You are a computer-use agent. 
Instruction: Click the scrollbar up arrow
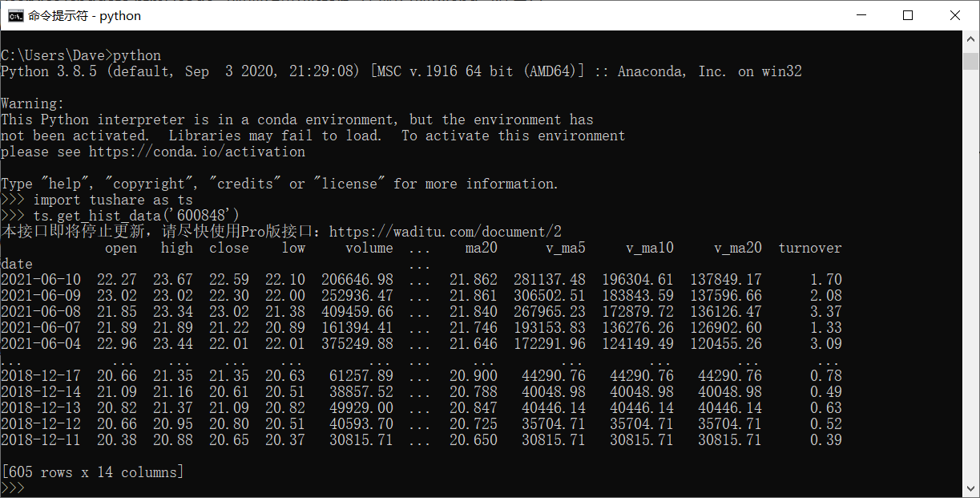pyautogui.click(x=970, y=40)
